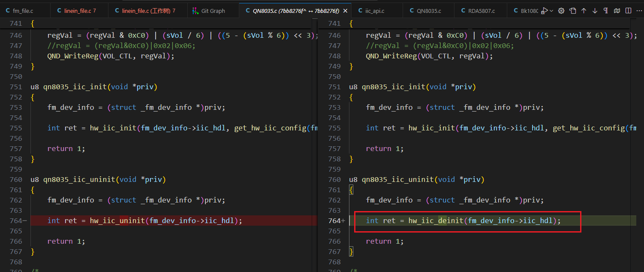This screenshot has width=644, height=272.
Task: Click the green comment on left pane line 747
Action: point(122,45)
